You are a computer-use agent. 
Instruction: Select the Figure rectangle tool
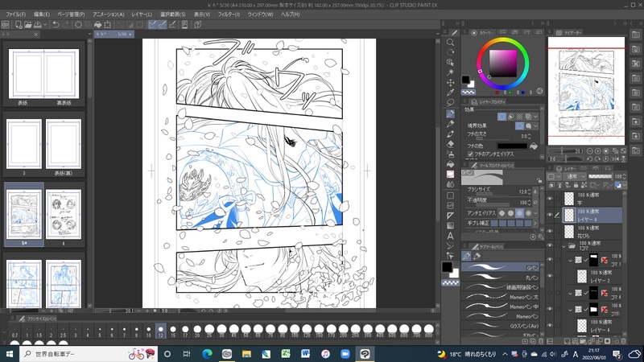450,195
